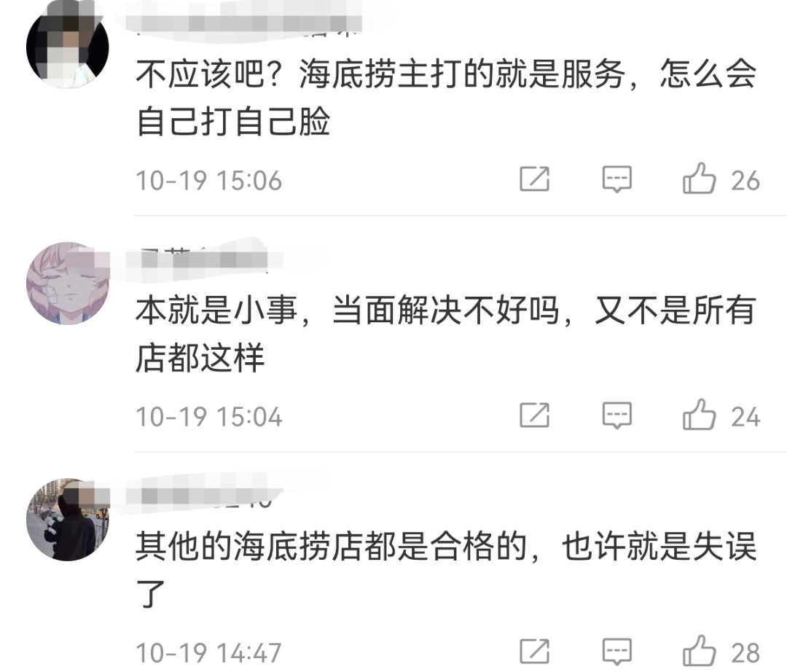Share the 14:47 comment via repost icon
Viewport: 787px width, 672px height.
535,652
